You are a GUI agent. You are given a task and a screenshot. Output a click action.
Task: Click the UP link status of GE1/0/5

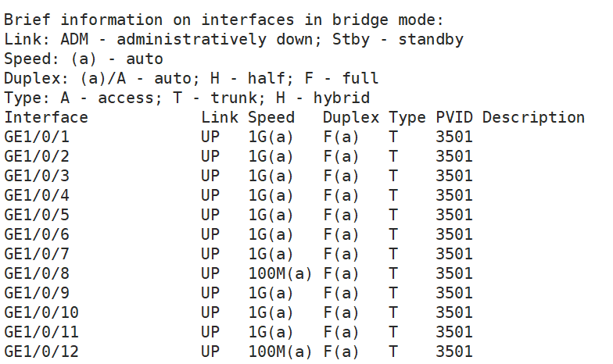pos(210,215)
